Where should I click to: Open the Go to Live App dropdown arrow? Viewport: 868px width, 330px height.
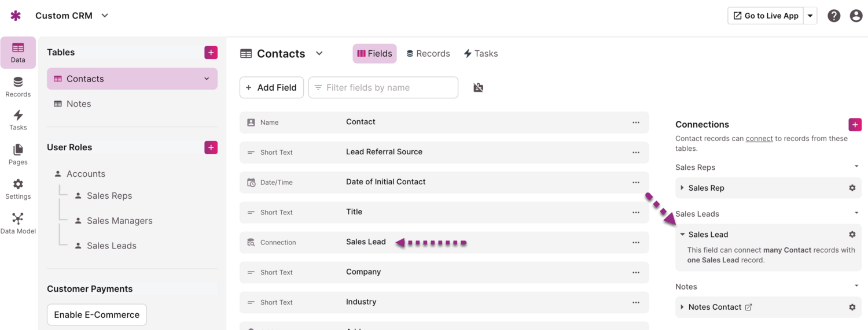click(x=810, y=16)
